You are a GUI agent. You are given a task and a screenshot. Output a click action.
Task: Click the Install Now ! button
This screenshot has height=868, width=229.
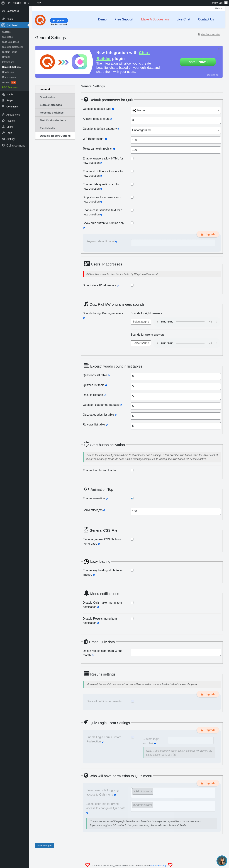point(197,62)
